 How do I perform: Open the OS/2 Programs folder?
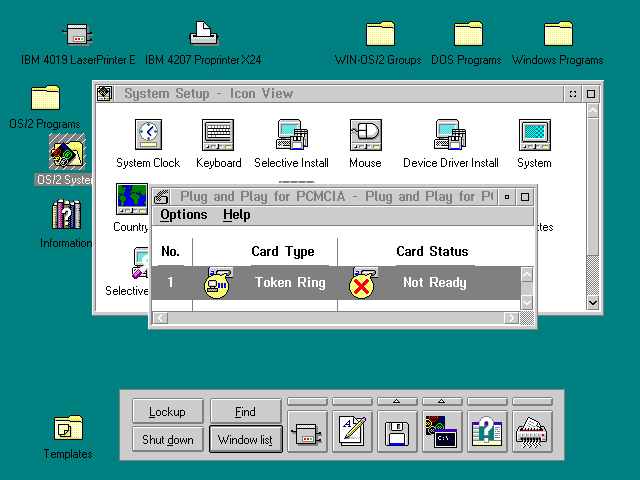click(x=45, y=97)
